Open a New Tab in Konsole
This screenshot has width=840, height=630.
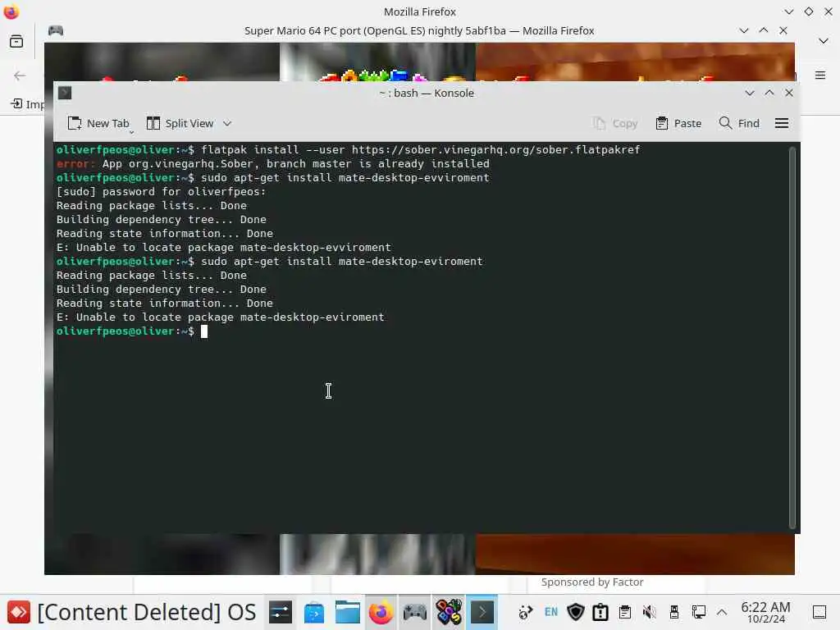[98, 123]
